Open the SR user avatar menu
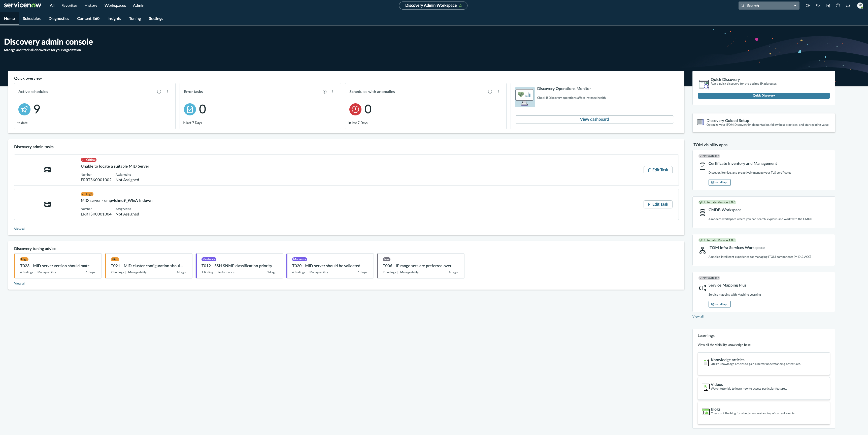868x435 pixels. (x=860, y=5)
